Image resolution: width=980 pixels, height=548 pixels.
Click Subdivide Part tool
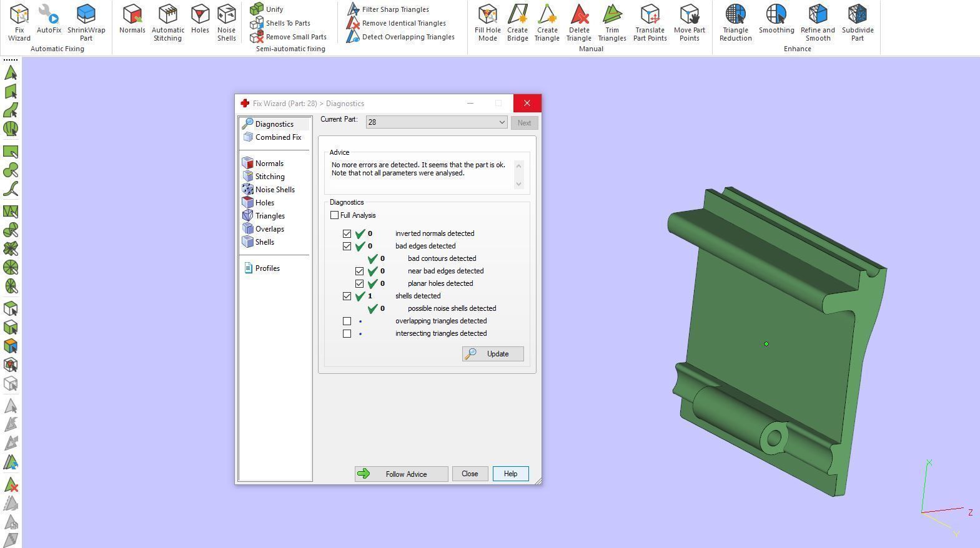click(x=858, y=22)
